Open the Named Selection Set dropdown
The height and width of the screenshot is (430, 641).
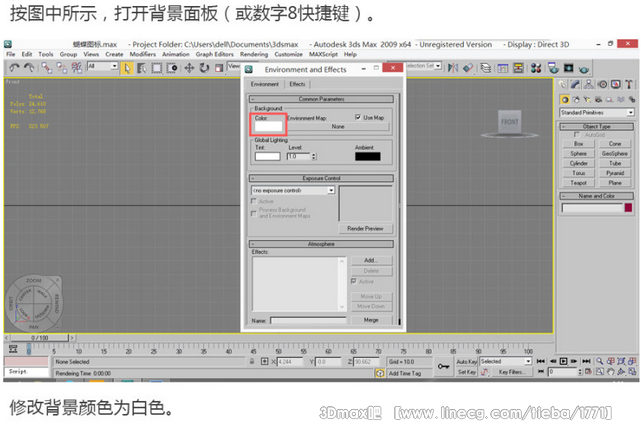(438, 66)
